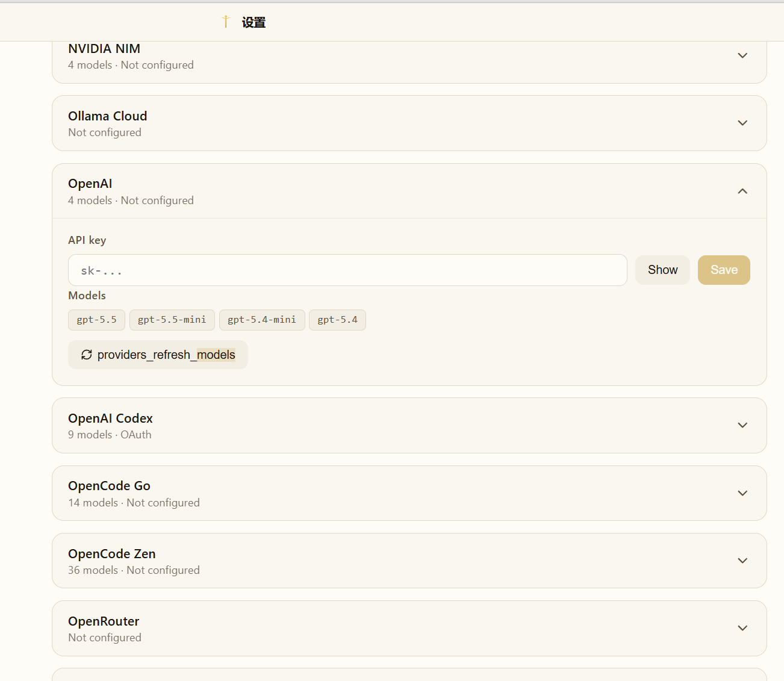Screen dimensions: 784x681
Task: Expand the OpenCode Zen chevron
Action: pyautogui.click(x=742, y=561)
